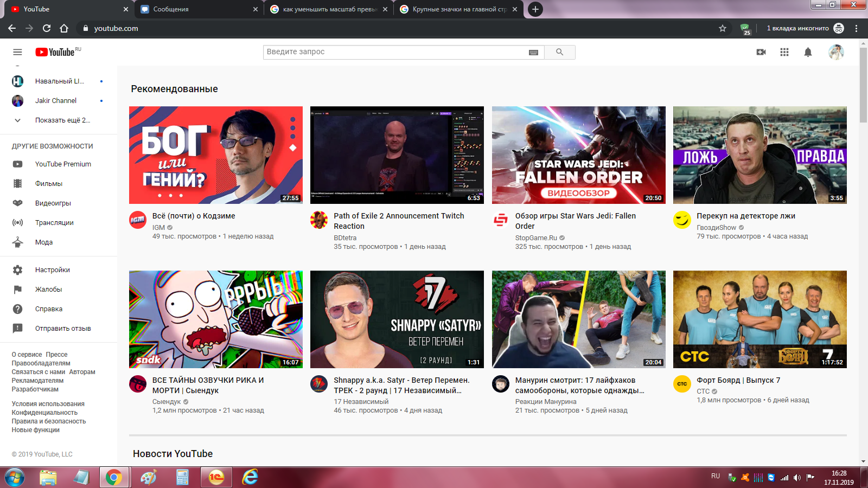Open the Манурин смотрит video title
Image resolution: width=868 pixels, height=488 pixels.
click(580, 386)
